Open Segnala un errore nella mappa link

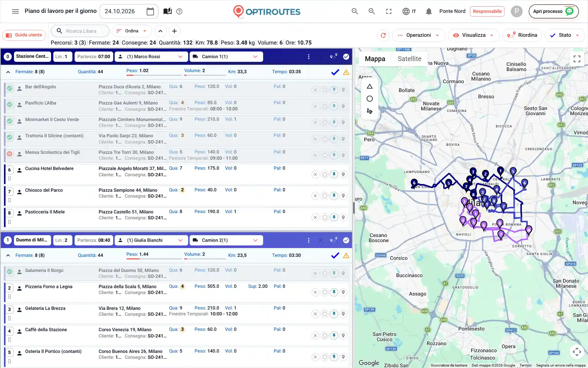(561, 365)
